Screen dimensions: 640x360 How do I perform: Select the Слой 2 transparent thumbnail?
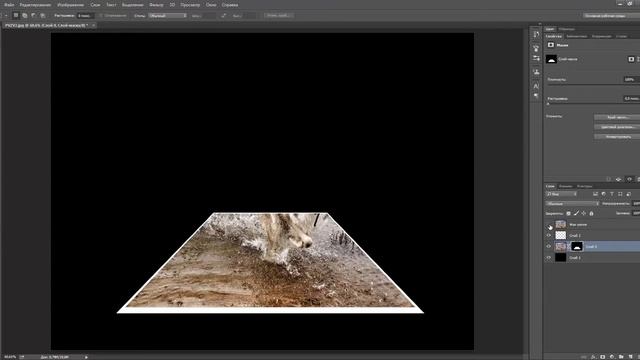point(561,236)
